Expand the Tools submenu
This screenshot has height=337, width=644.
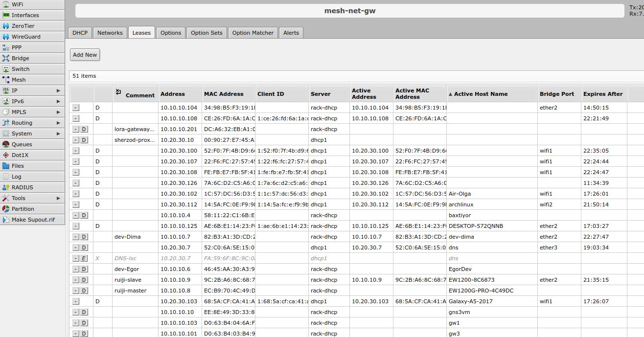click(58, 198)
